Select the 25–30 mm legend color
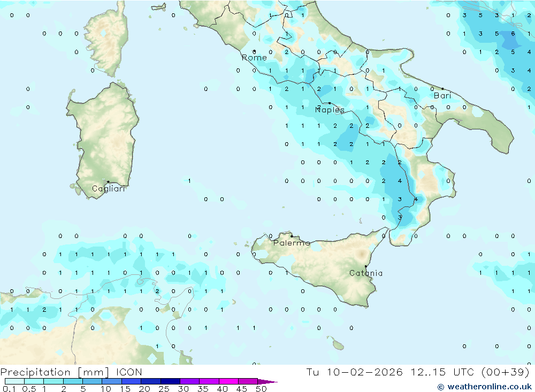This screenshot has width=535, height=392. click(x=170, y=381)
